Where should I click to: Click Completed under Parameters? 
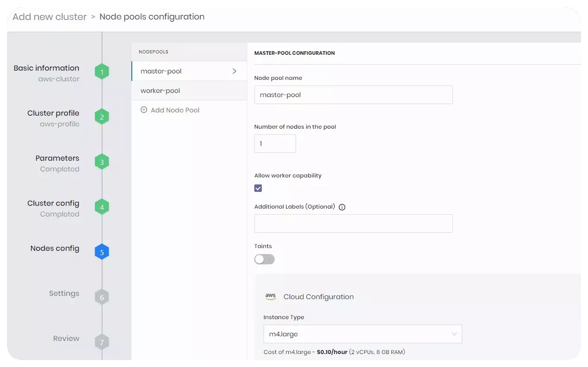point(59,169)
